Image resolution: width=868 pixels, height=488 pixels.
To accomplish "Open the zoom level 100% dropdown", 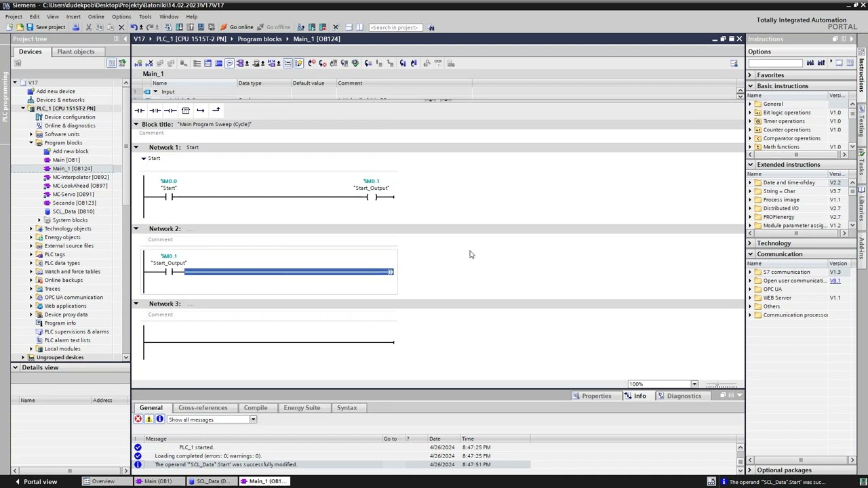I will [x=694, y=384].
